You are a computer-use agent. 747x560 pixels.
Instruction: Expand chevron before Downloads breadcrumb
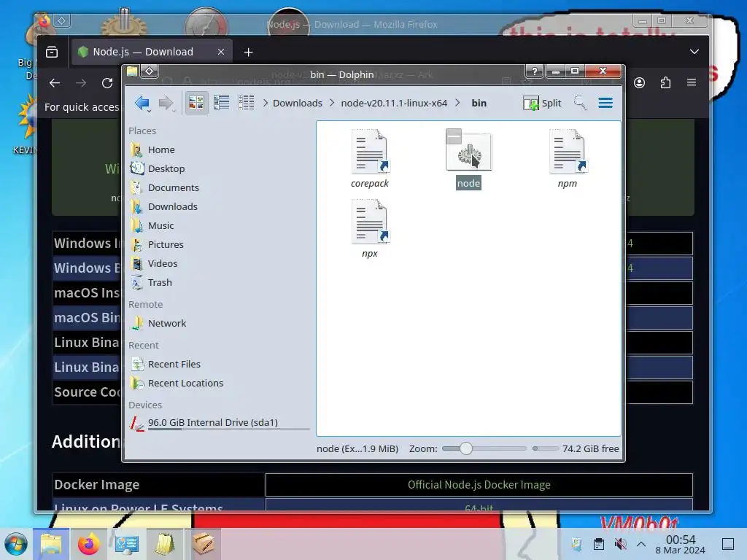click(266, 103)
